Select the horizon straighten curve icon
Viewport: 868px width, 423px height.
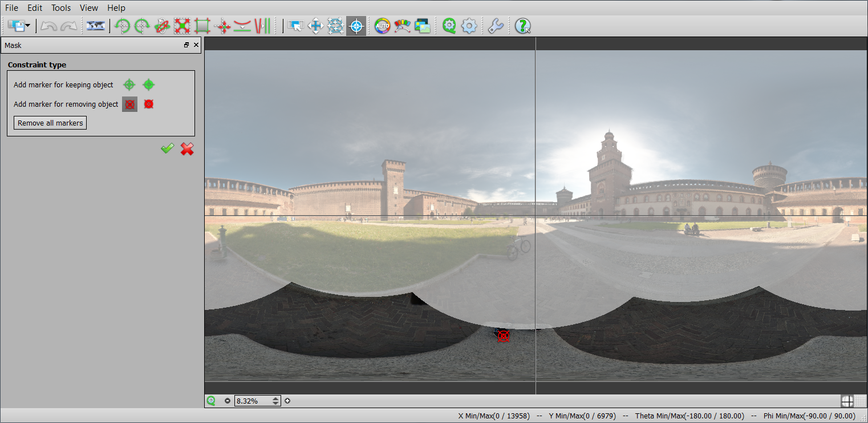[x=242, y=26]
